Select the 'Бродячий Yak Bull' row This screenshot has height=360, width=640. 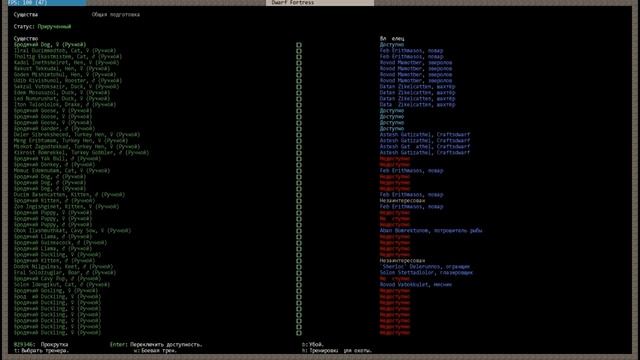[57, 159]
